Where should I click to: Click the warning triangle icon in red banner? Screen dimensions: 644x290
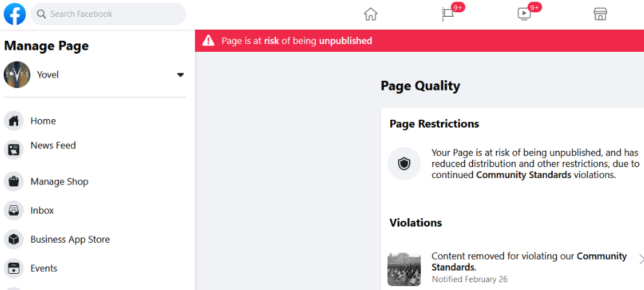(208, 41)
